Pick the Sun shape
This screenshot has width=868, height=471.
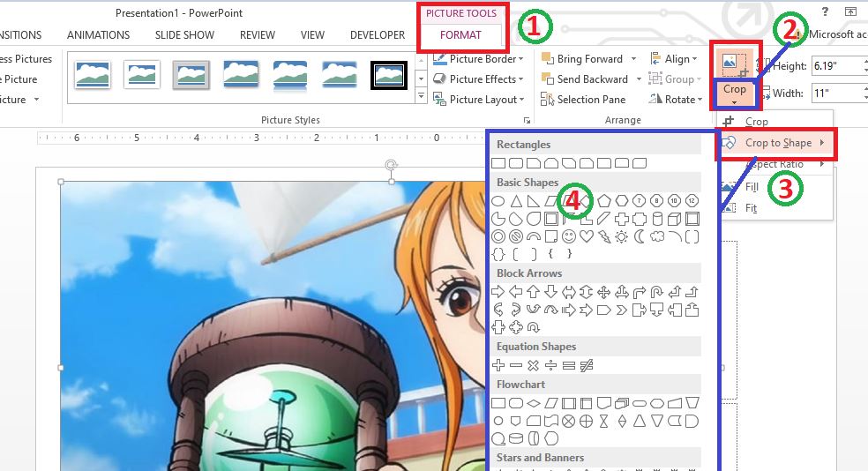(622, 237)
